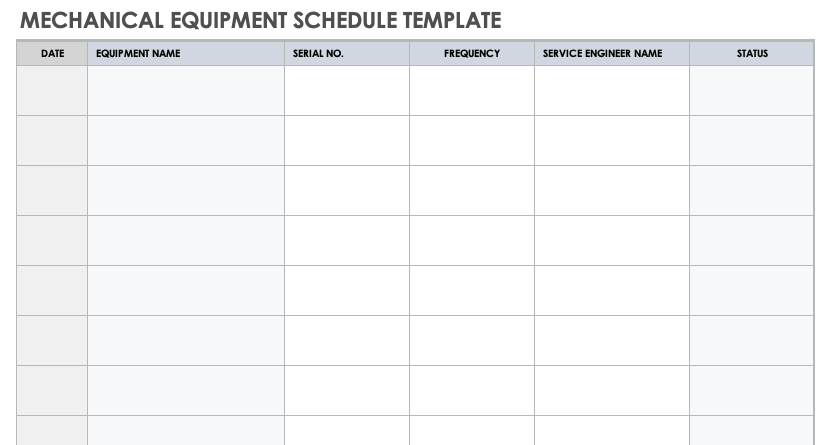Image resolution: width=834 pixels, height=445 pixels.
Task: Select the first row Frequency cell
Action: pos(471,91)
